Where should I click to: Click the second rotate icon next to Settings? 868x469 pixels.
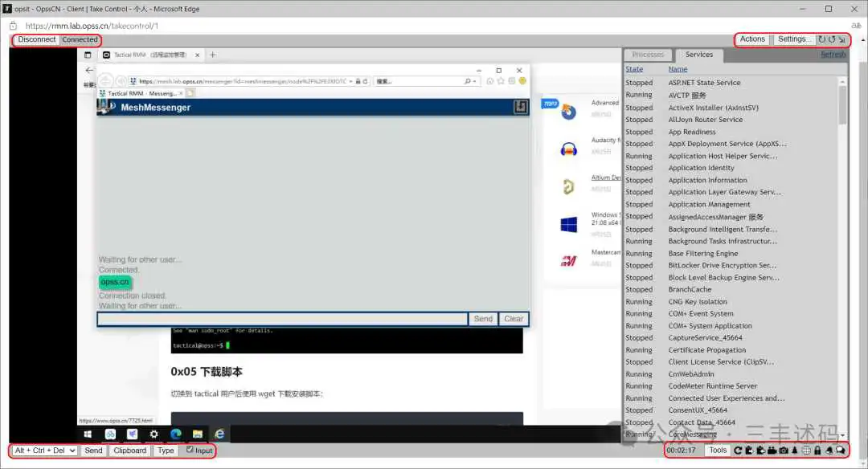[x=832, y=39]
